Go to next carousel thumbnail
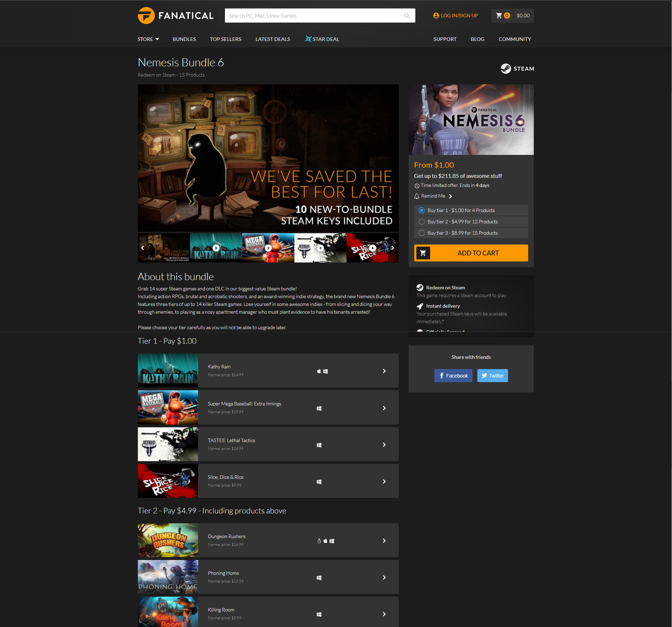The image size is (672, 627). pos(393,248)
